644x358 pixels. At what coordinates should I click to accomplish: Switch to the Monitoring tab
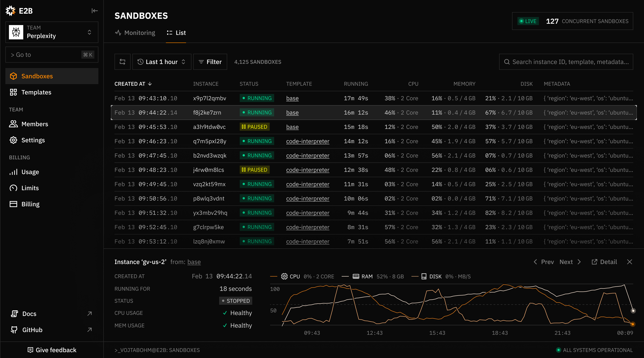[135, 32]
